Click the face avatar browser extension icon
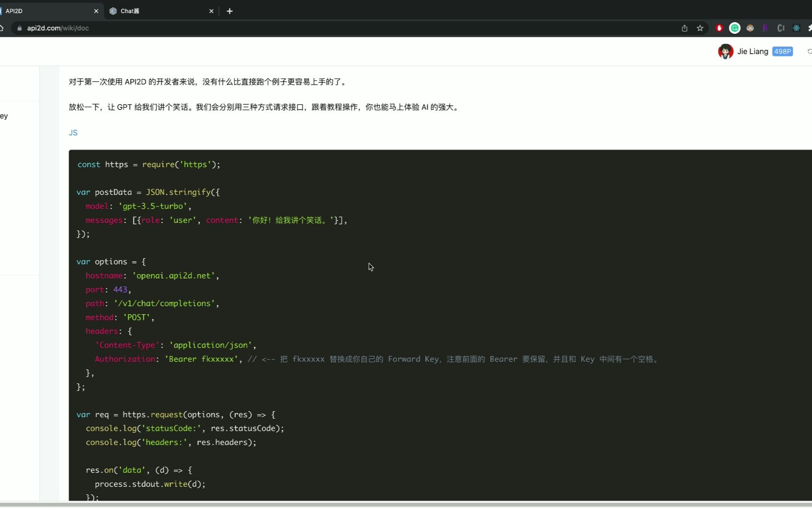The image size is (812, 508). click(x=750, y=28)
